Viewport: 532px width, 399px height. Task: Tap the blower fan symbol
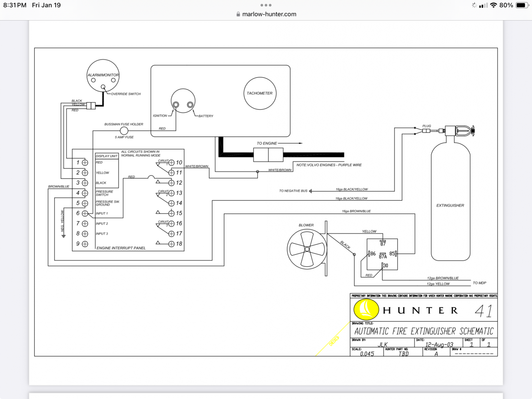(307, 249)
